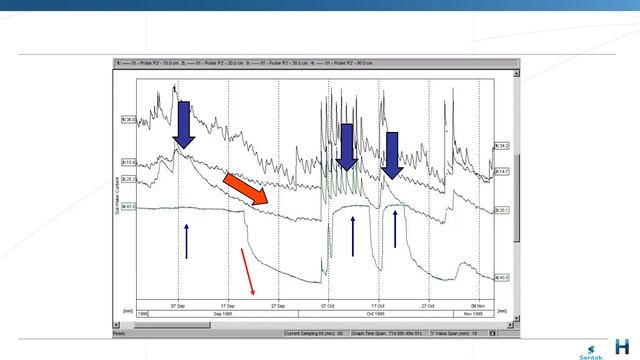Select the 60.0 cm probe legend entry

click(342, 63)
